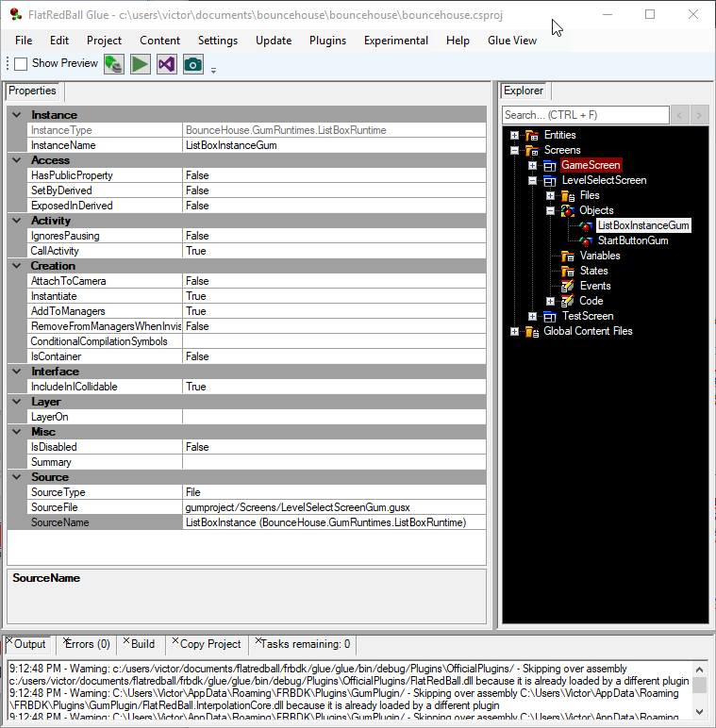
Task: Collapse the Creation property category
Action: [x=17, y=266]
